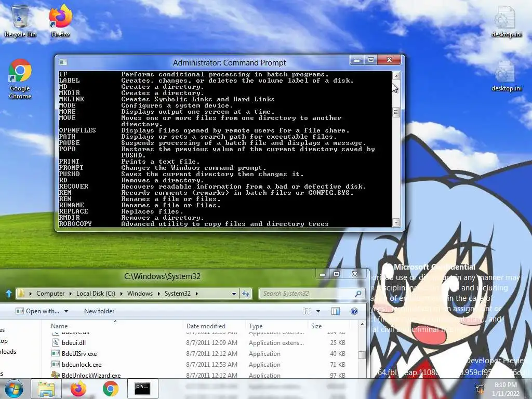Expand the address bar history dropdown
The image size is (532, 399).
point(234,294)
